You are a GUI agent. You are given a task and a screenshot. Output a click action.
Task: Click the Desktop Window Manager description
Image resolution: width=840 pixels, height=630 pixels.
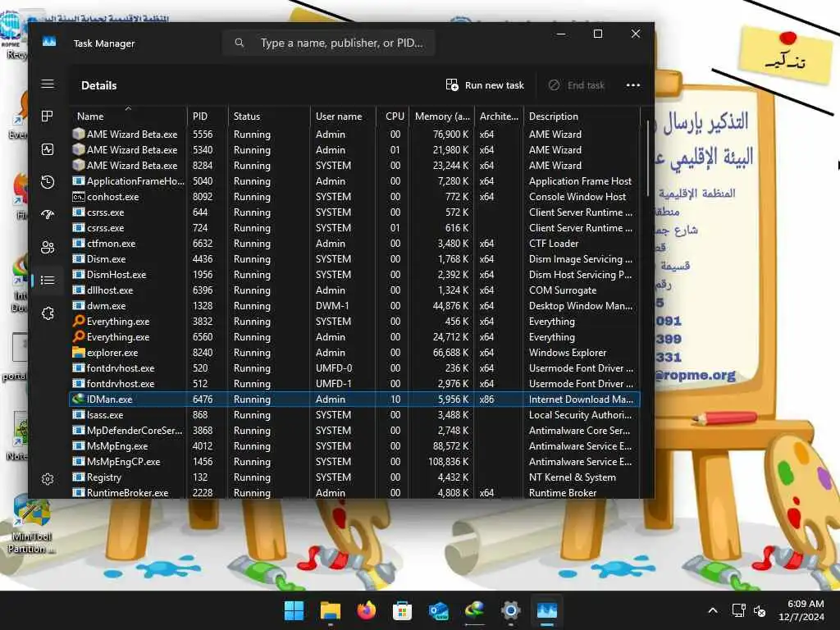pos(581,306)
